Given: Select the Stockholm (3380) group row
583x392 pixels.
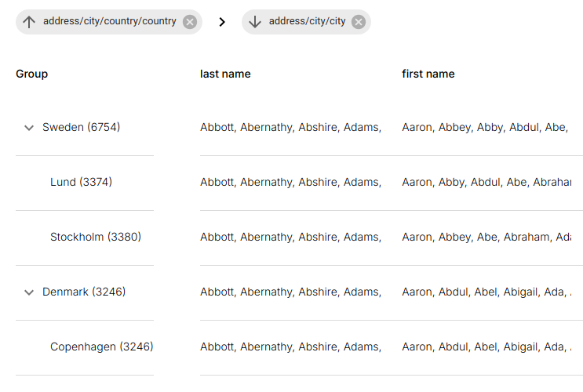Looking at the screenshot, I should [x=95, y=237].
